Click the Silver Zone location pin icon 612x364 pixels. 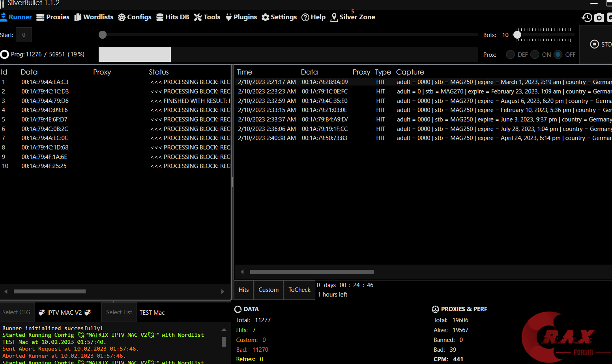click(x=334, y=17)
